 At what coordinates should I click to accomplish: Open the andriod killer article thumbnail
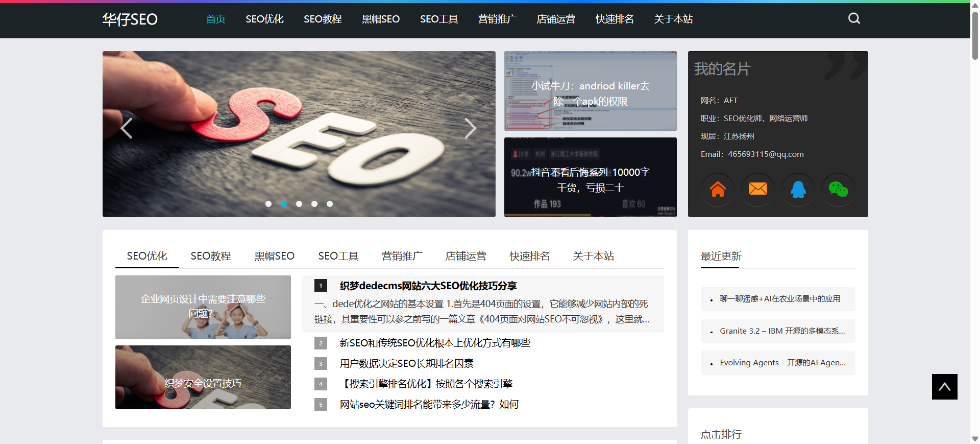[x=590, y=91]
